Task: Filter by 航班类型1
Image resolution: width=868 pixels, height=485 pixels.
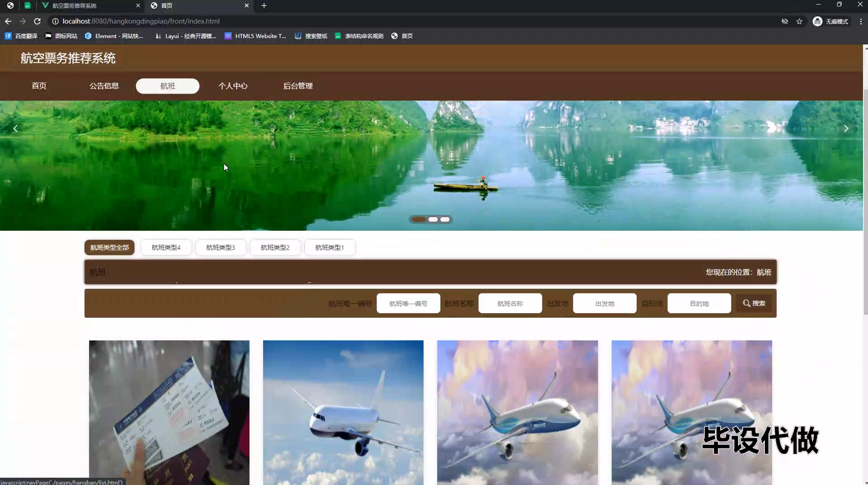Action: [x=330, y=247]
